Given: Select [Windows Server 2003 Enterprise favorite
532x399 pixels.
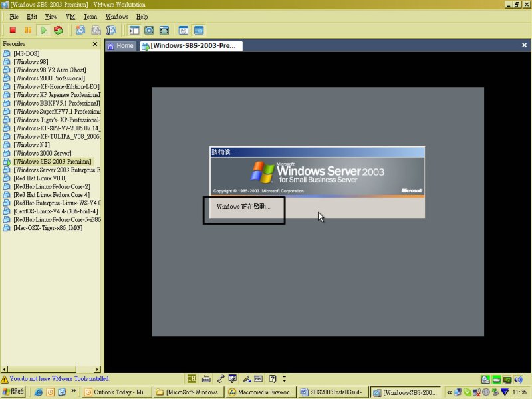Looking at the screenshot, I should click(x=57, y=170).
